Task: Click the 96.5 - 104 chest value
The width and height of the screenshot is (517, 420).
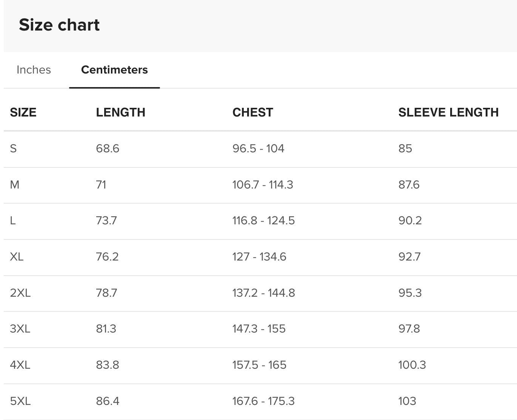Action: [x=258, y=149]
